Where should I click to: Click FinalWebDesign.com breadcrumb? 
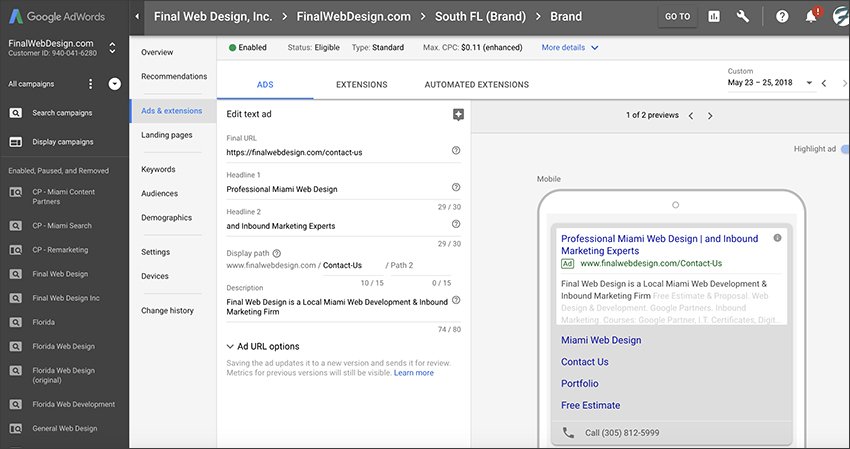(353, 16)
